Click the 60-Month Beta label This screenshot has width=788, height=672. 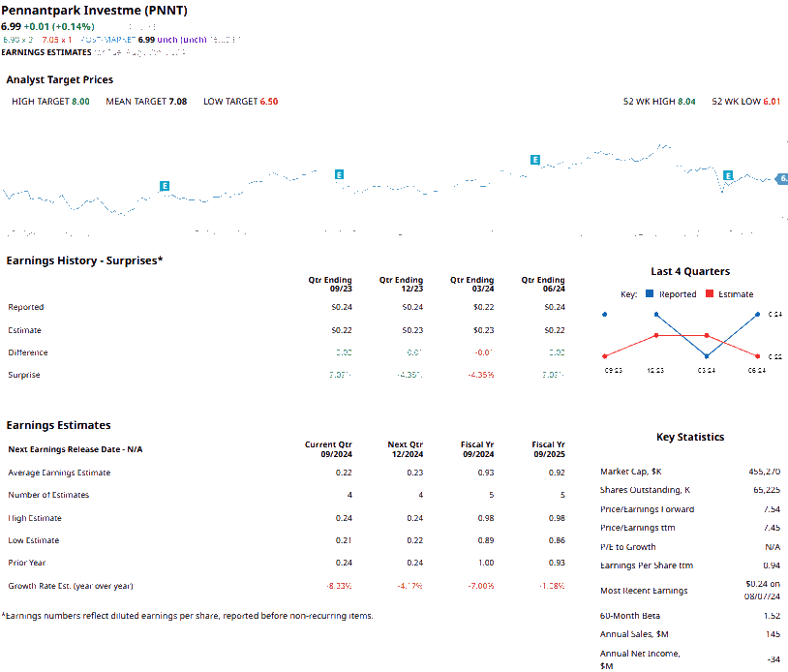tap(630, 616)
